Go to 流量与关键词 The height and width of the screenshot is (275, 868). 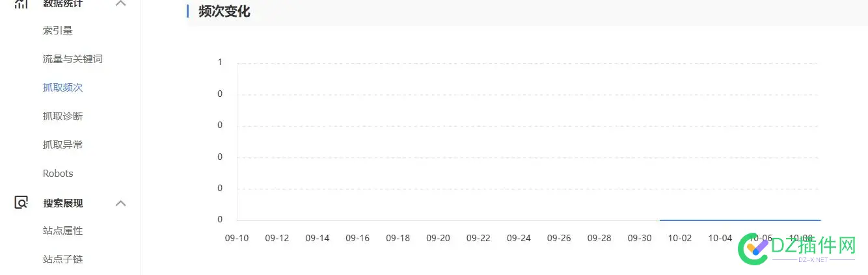click(73, 59)
